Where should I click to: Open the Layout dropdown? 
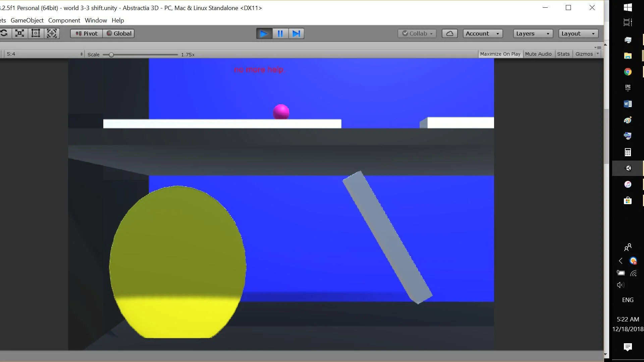[578, 34]
